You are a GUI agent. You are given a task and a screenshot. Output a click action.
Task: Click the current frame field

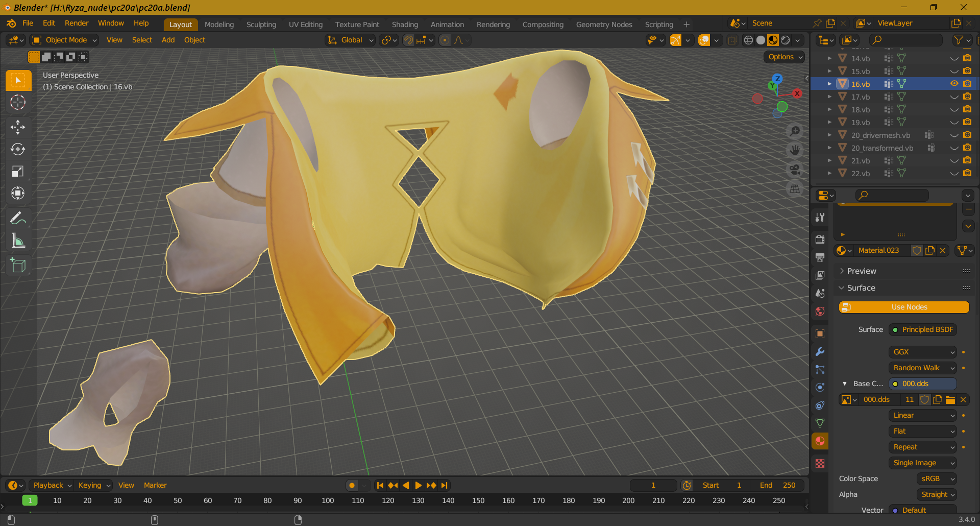(653, 485)
